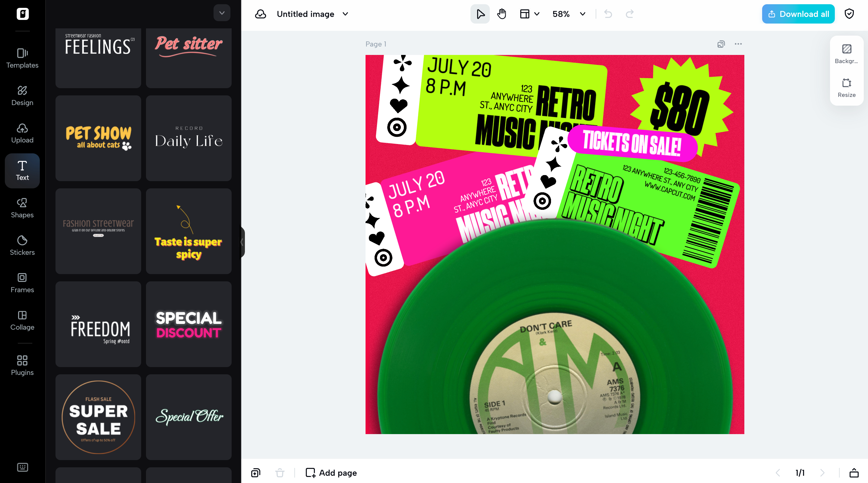Activate the pointer select tool
Screen dimensions: 868x483
480,14
